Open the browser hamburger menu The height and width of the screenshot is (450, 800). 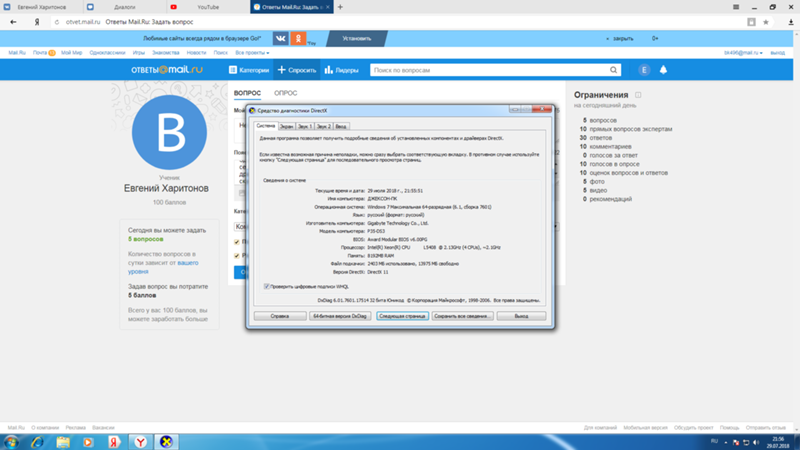click(736, 7)
